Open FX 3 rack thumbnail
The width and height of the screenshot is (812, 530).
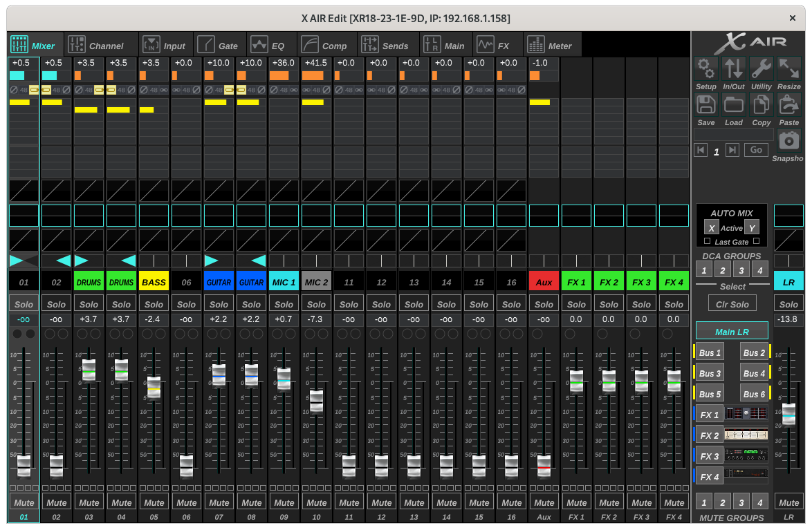746,455
